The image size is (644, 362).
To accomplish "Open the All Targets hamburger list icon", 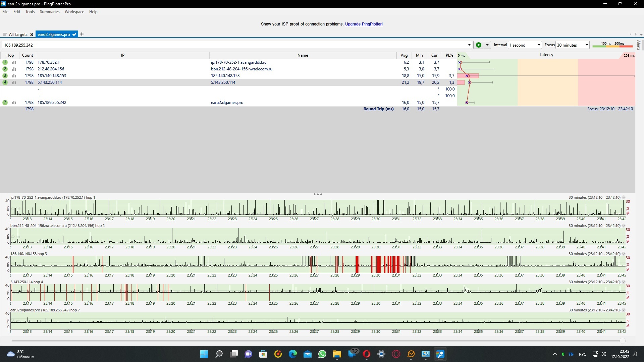I will tap(5, 35).
